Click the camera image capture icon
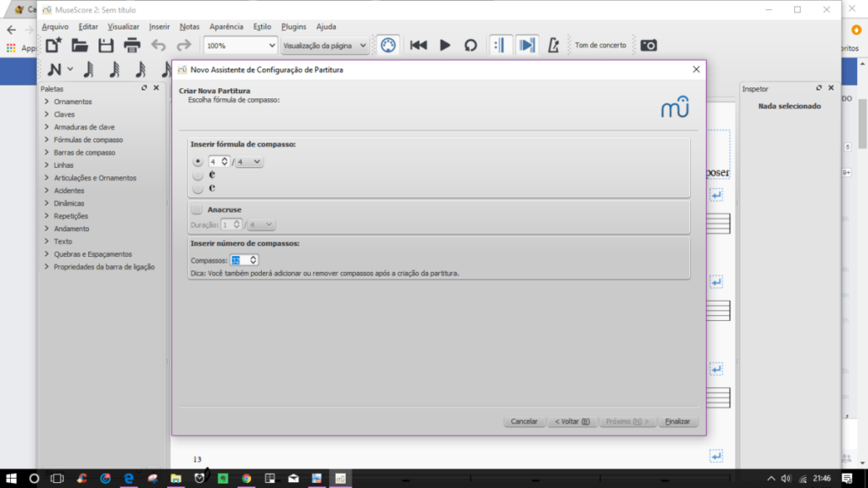868x488 pixels. (x=648, y=45)
